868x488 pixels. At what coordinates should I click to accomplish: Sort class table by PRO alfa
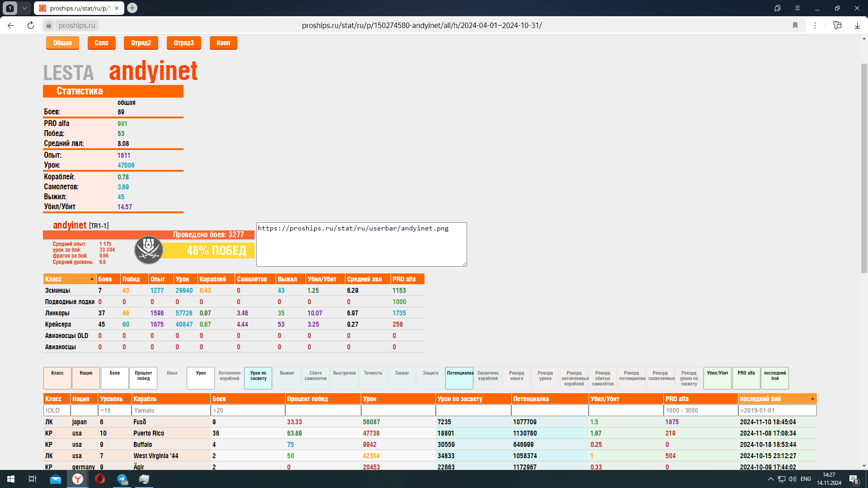coord(407,279)
